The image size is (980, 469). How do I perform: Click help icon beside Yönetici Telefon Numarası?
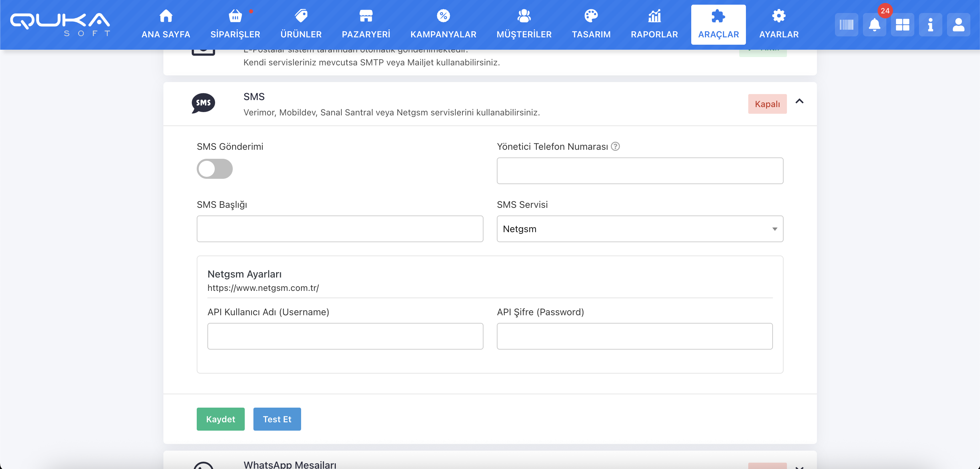tap(615, 146)
